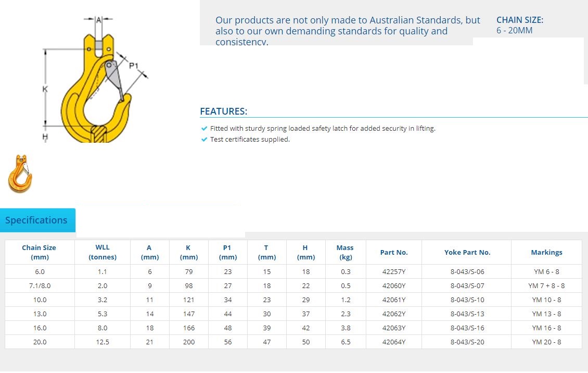Select part number 42063Y
Image resolution: width=588 pixels, height=373 pixels.
tap(394, 328)
